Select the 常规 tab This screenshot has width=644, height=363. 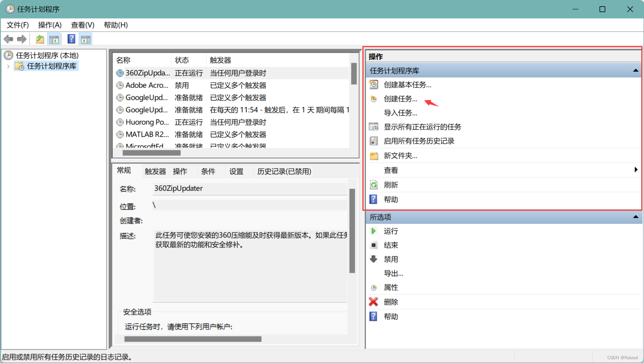click(x=124, y=170)
